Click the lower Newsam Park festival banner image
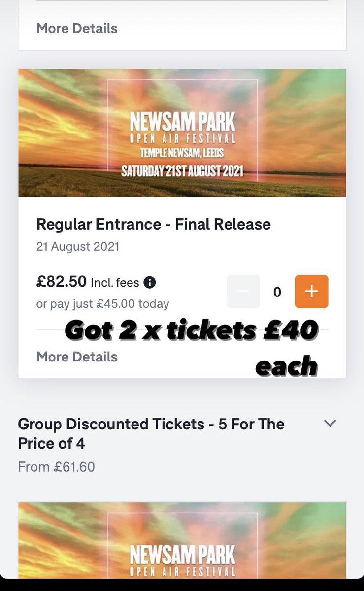The height and width of the screenshot is (591, 364). (182, 540)
